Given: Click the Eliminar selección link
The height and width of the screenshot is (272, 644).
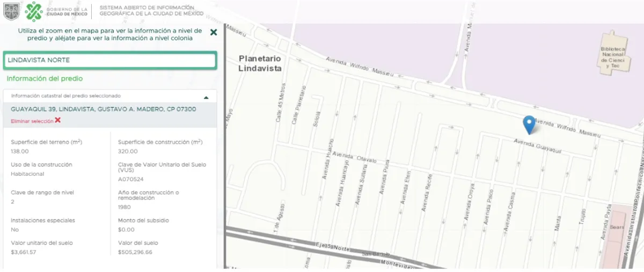Looking at the screenshot, I should tap(32, 121).
